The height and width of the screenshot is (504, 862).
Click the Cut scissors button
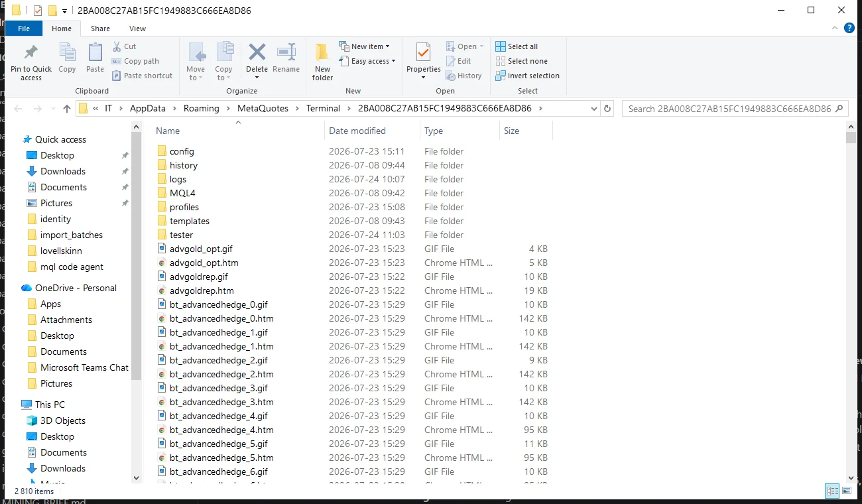(124, 46)
